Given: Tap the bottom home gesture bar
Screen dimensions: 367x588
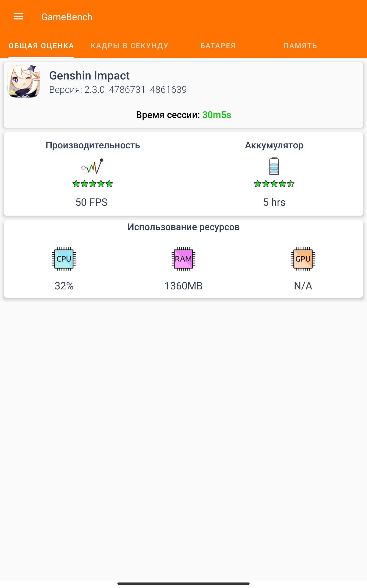Looking at the screenshot, I should click(x=183, y=583).
